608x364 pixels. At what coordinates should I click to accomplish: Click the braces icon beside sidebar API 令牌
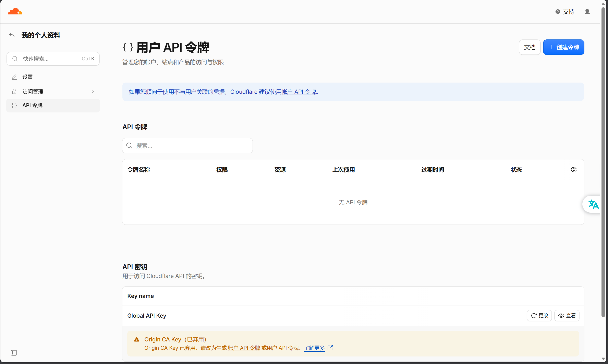click(x=14, y=106)
